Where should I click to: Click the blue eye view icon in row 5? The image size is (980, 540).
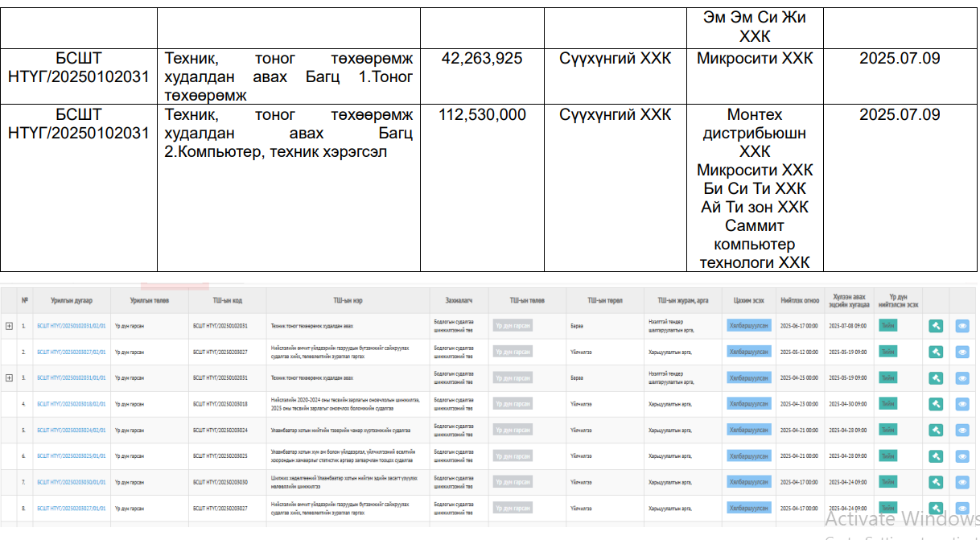[962, 431]
